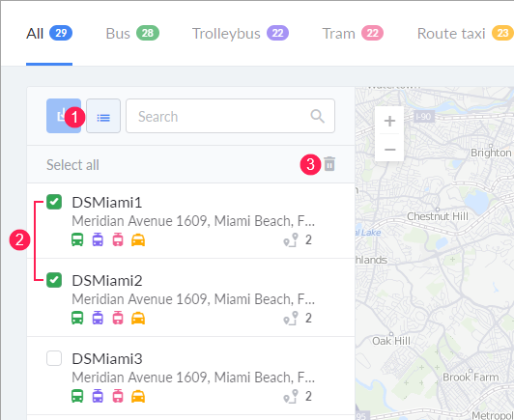Screen dimensions: 514x420
Task: Click route count icon for DSMiami2
Action: 291,318
